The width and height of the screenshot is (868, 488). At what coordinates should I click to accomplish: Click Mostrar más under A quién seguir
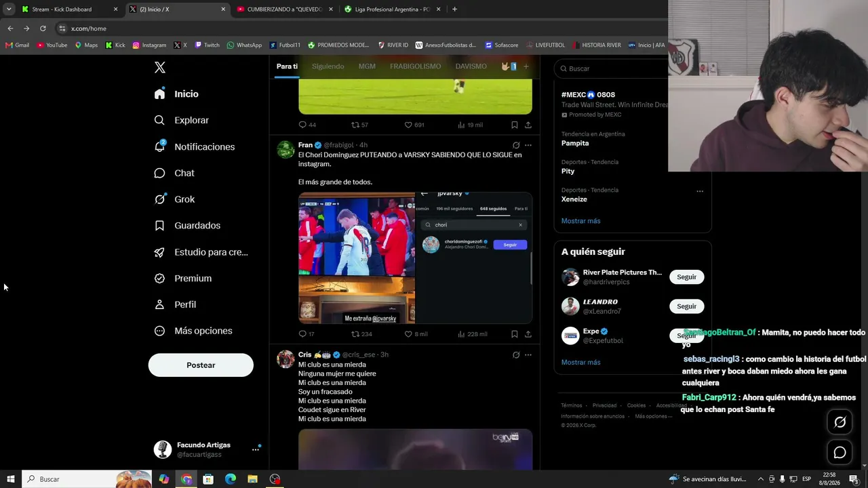point(580,363)
